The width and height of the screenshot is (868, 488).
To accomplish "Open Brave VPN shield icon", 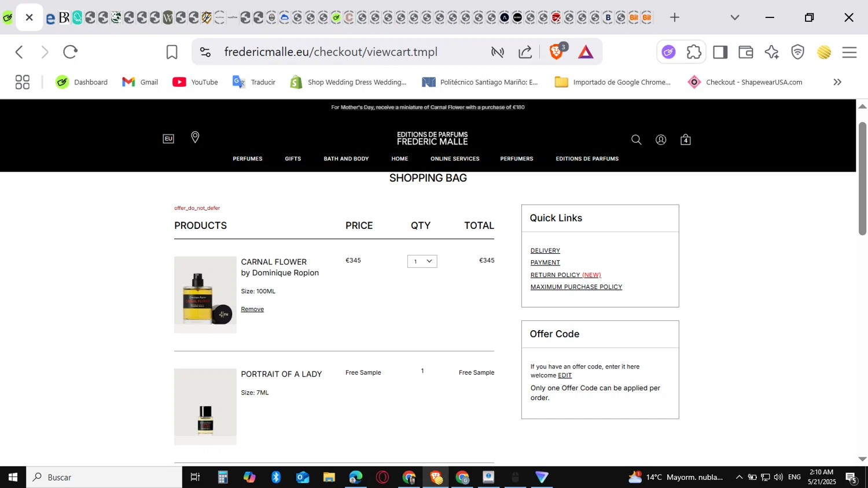I will point(797,52).
